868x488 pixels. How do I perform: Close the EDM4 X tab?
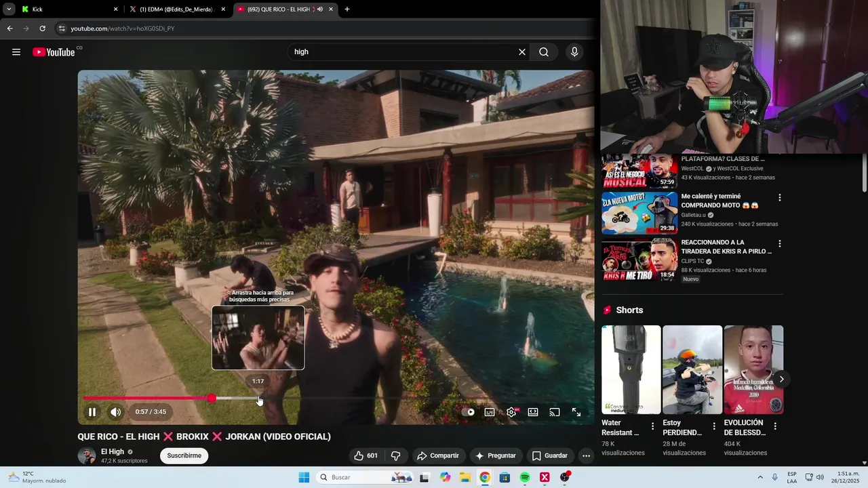[x=223, y=9]
